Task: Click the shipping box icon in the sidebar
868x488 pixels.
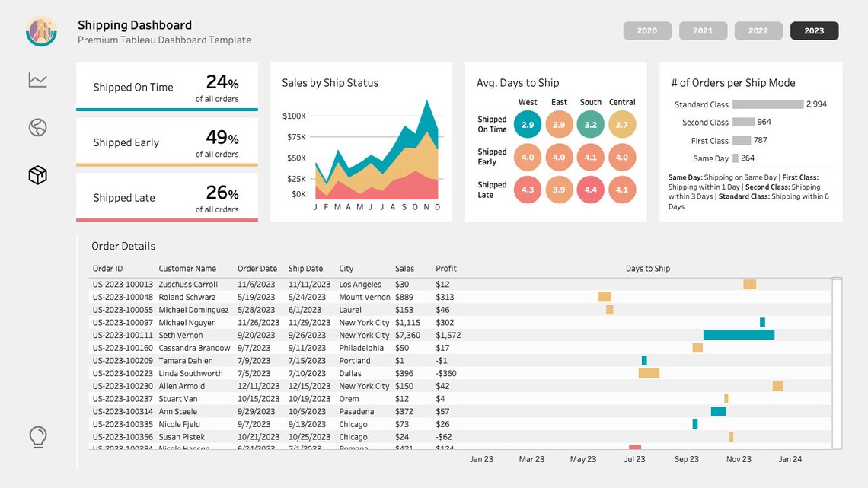Action: (37, 174)
